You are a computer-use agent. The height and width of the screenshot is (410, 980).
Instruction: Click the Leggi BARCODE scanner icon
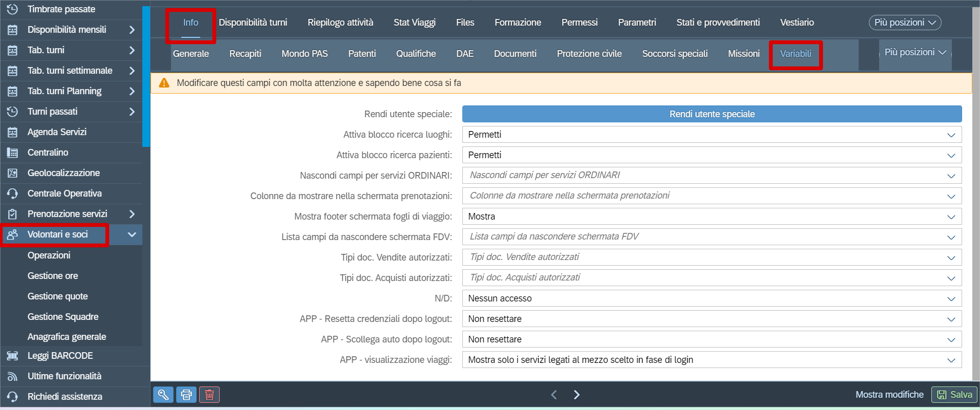[x=13, y=356]
